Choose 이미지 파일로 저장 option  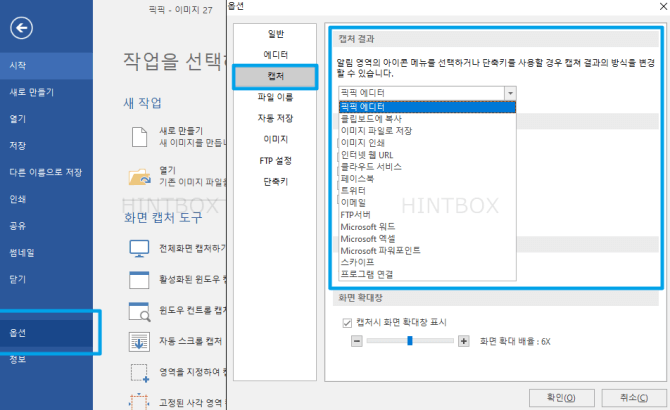[427, 131]
